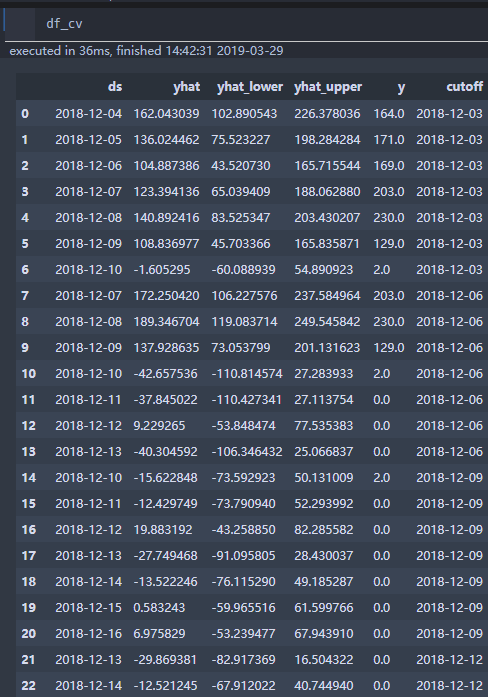Click yhat_upper value 54.890923
Viewport: 488px width, 697px height.
click(x=324, y=270)
